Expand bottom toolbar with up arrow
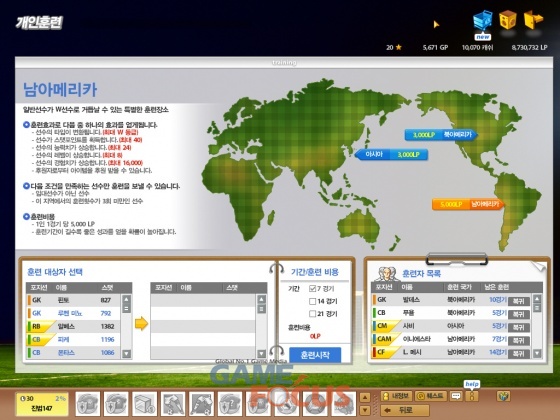Screen dimensions: 560x420 point(365,397)
